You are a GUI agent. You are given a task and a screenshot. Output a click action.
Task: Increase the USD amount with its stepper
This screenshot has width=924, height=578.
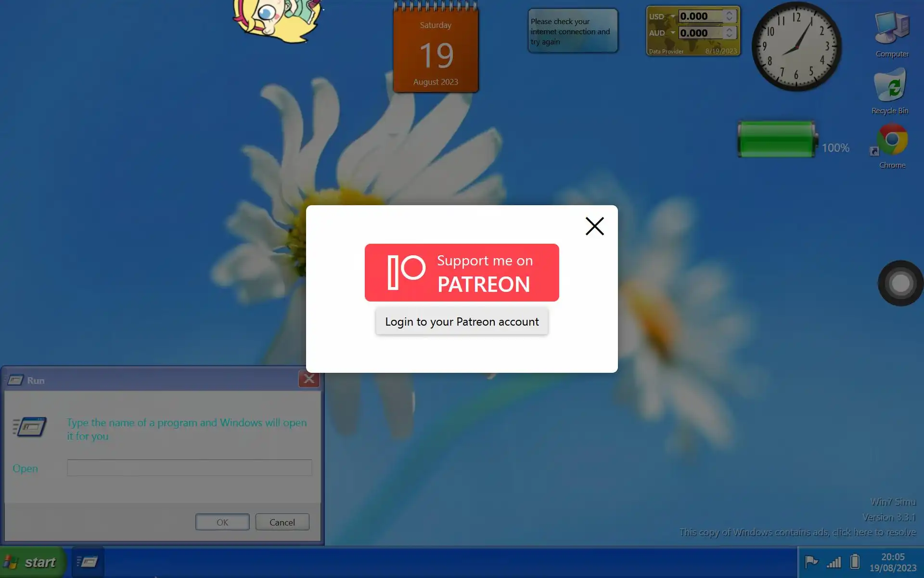pyautogui.click(x=730, y=13)
